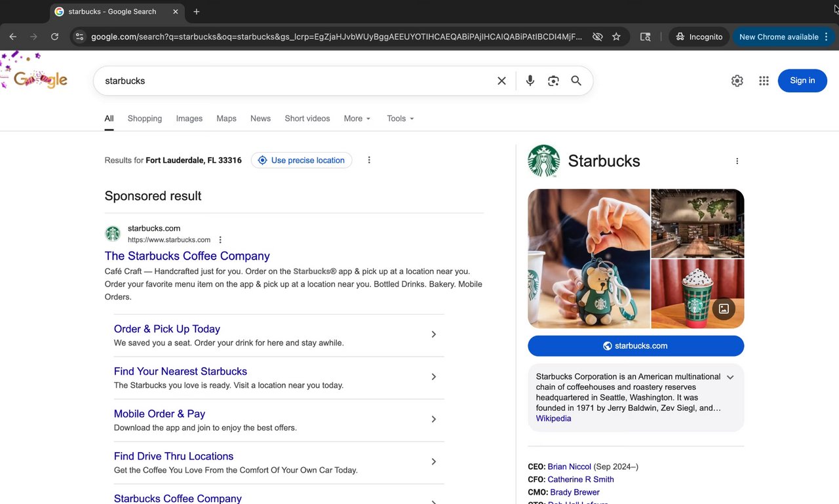
Task: Switch to the Maps tab
Action: point(226,119)
